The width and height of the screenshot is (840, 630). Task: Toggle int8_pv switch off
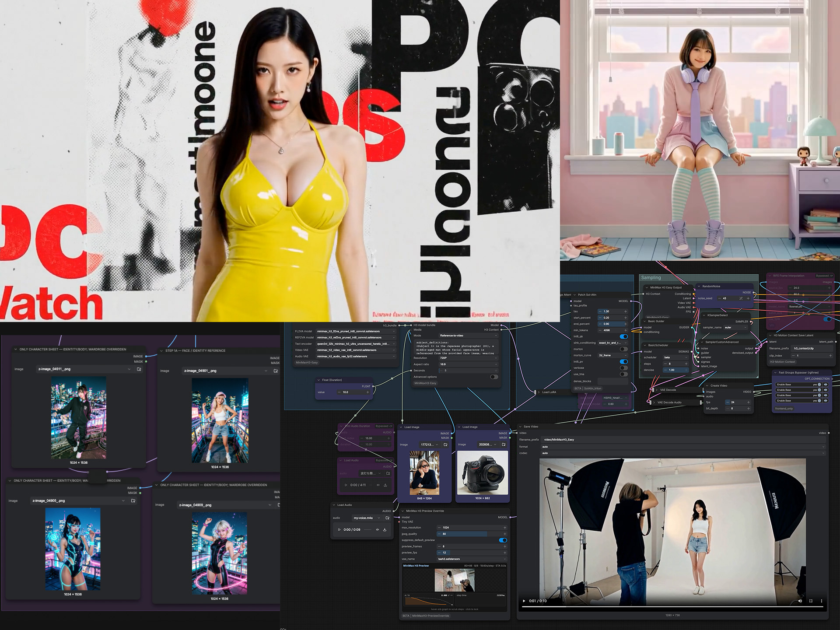tap(624, 362)
